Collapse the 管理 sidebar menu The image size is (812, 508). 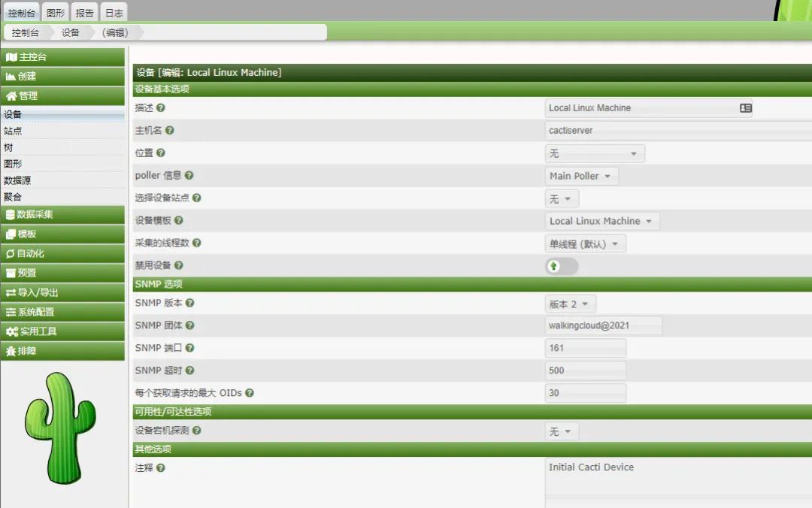[62, 95]
